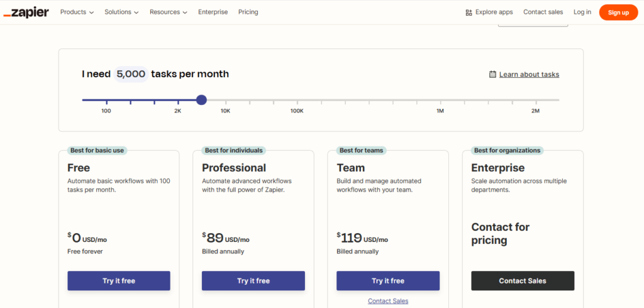Click the 5,000 tasks value field
644x308 pixels.
click(131, 74)
